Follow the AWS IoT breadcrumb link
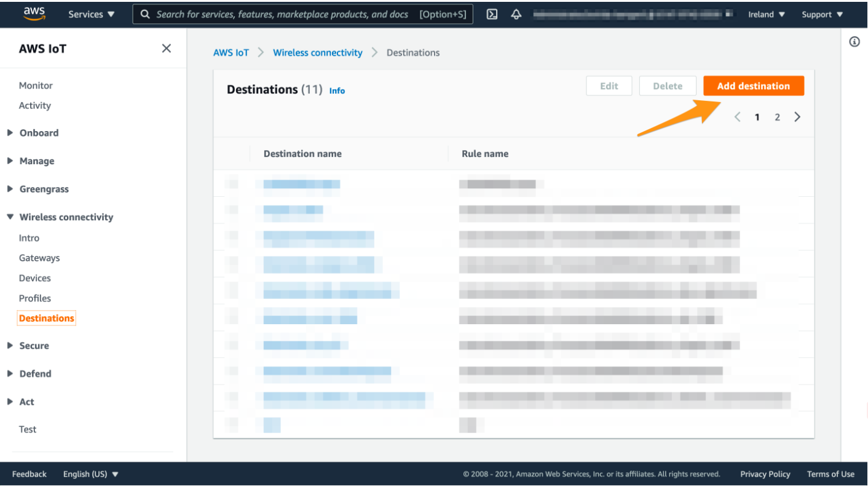 point(231,53)
